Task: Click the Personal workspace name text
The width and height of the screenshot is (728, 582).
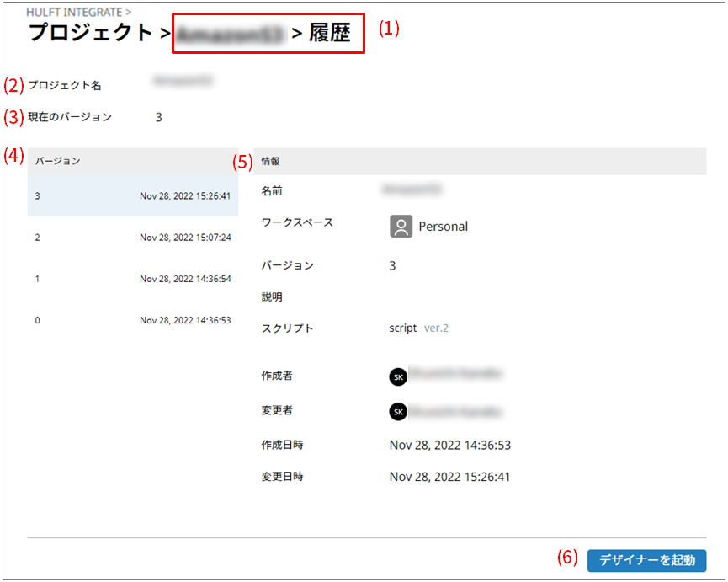Action: tap(443, 227)
